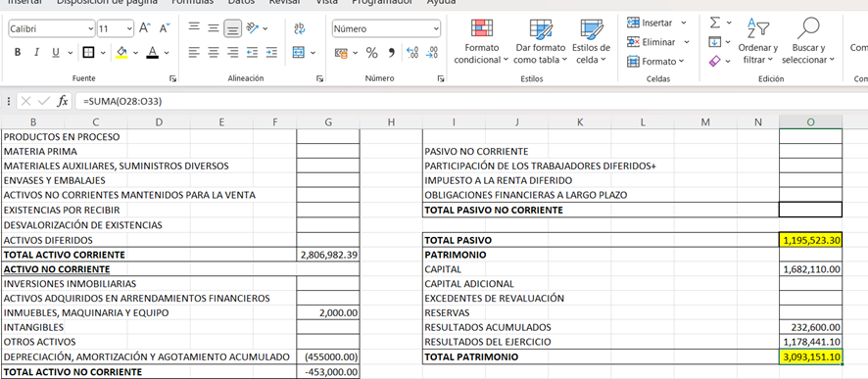868x379 pixels.
Task: Click the Eliminar cells button
Action: 658,42
